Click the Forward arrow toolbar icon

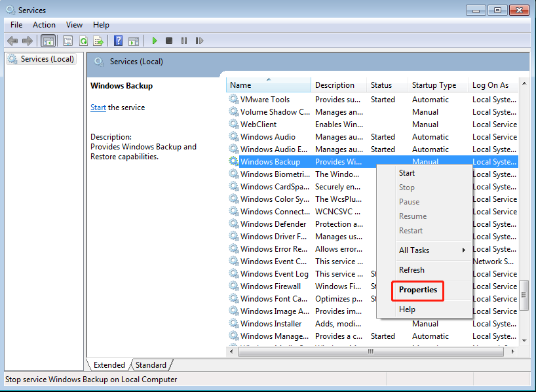click(x=28, y=41)
